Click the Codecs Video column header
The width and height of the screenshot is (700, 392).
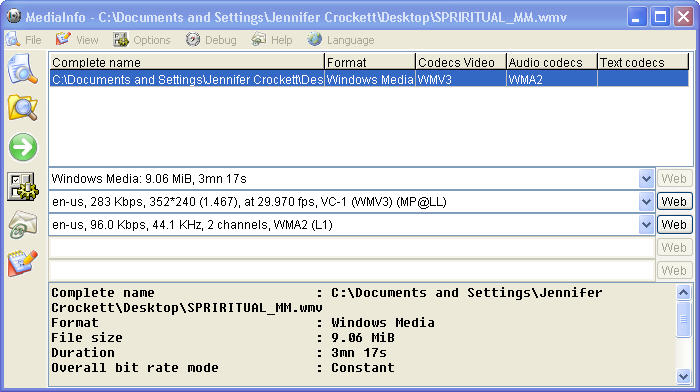(x=461, y=62)
